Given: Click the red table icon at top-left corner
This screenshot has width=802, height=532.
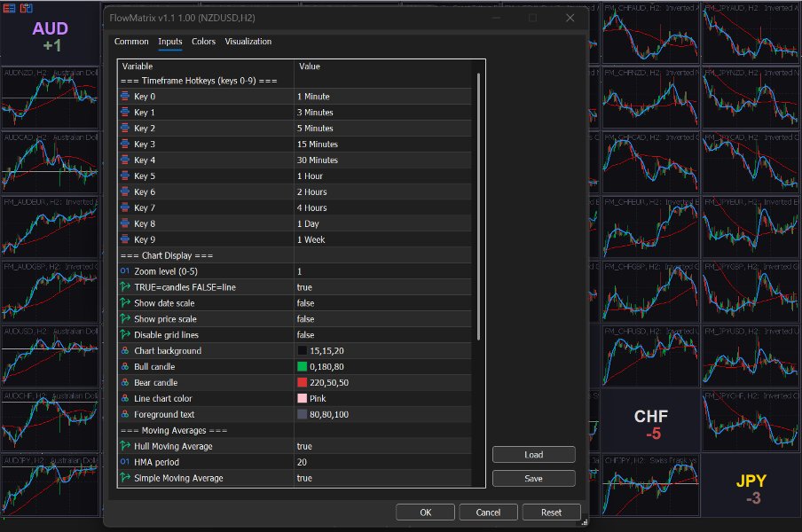Looking at the screenshot, I should 9,8.
